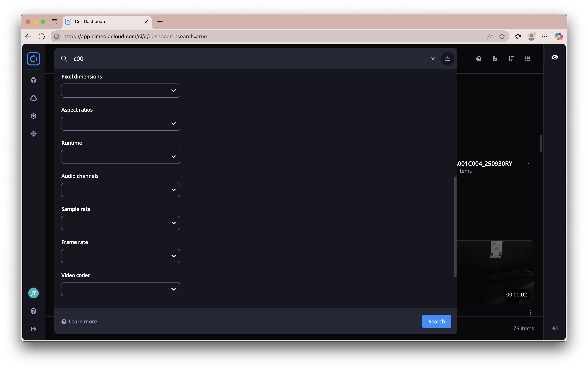Open Pixel dimensions dropdown
The width and height of the screenshot is (588, 369).
click(121, 90)
